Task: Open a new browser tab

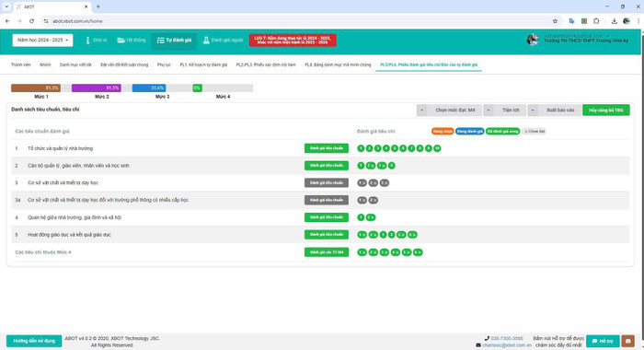Action: coord(98,6)
